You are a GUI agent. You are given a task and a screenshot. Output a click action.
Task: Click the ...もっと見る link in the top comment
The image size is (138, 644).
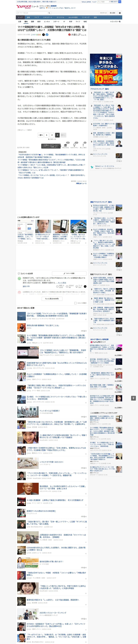click(62, 283)
